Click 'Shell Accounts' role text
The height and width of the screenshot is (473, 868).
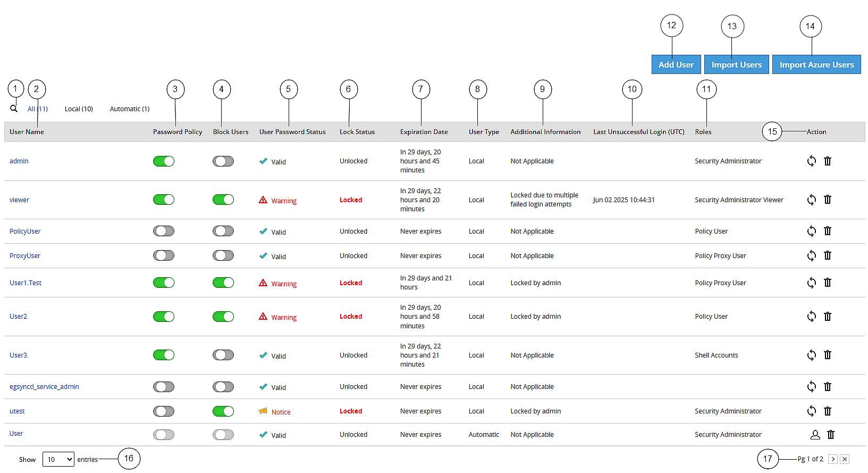point(717,355)
